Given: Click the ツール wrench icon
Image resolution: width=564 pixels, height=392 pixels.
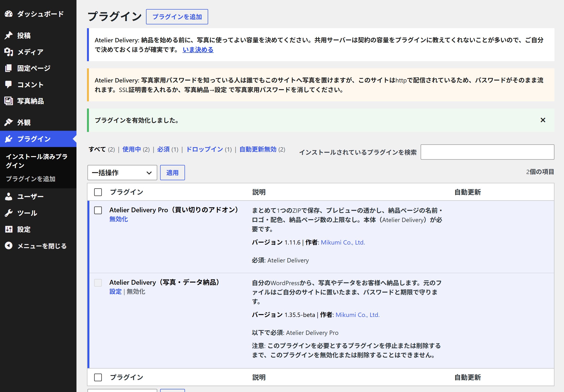Looking at the screenshot, I should click(9, 213).
